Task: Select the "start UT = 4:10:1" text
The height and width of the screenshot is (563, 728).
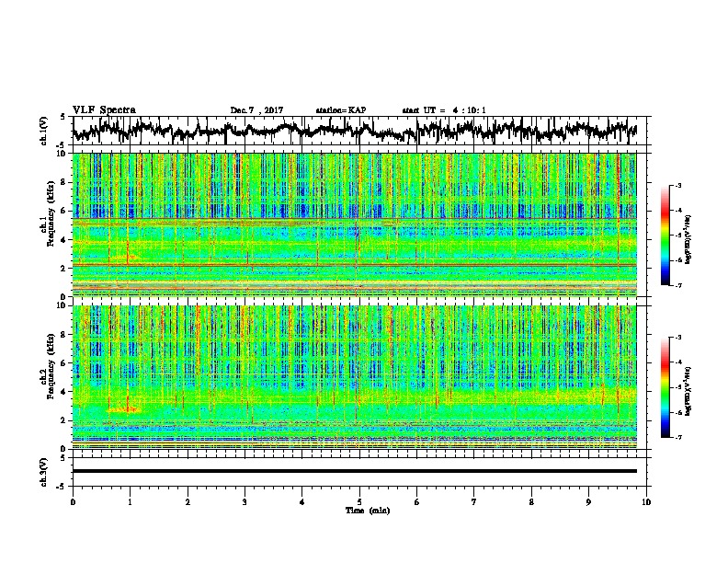Action: [x=444, y=110]
